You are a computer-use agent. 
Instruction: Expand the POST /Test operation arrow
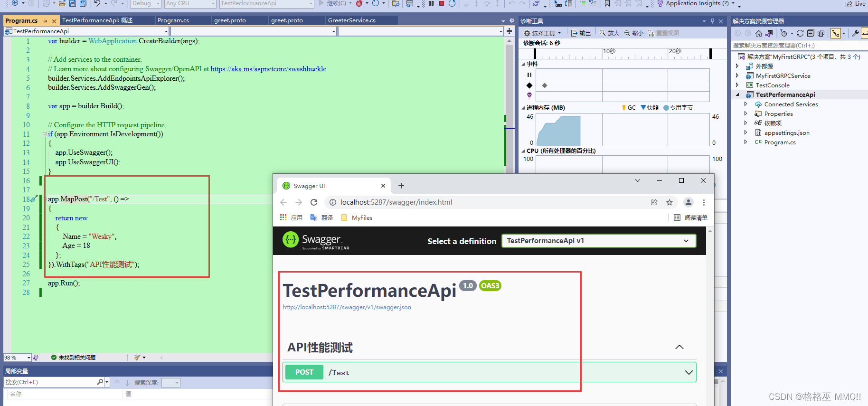(x=689, y=372)
